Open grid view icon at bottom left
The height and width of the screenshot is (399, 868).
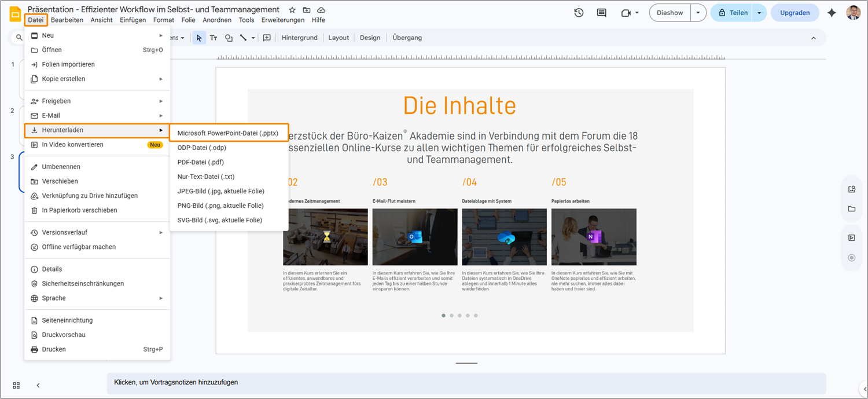point(16,385)
